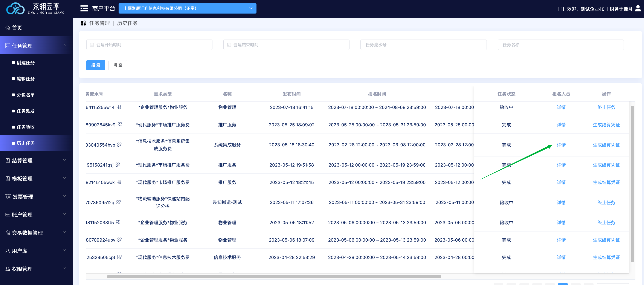Click the 清空 button
The image size is (644, 285).
(x=118, y=65)
